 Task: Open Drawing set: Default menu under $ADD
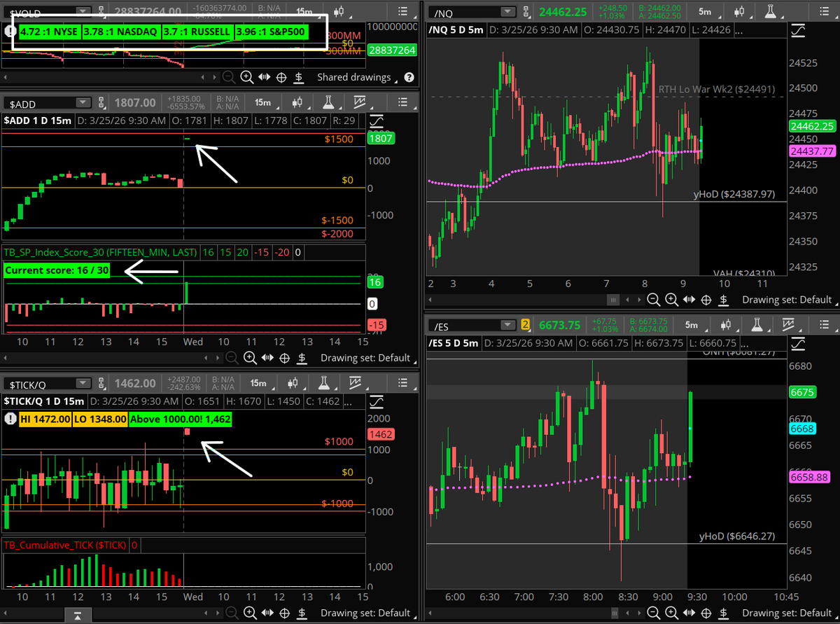tap(368, 358)
